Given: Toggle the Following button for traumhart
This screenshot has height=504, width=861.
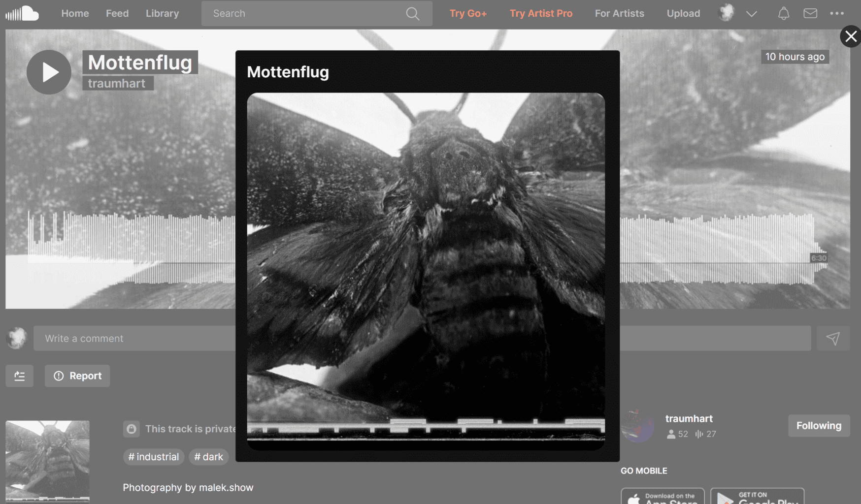Looking at the screenshot, I should click(x=818, y=426).
